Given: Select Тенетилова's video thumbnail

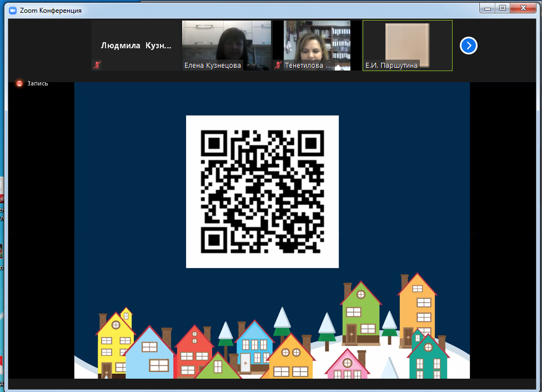Looking at the screenshot, I should click(317, 42).
